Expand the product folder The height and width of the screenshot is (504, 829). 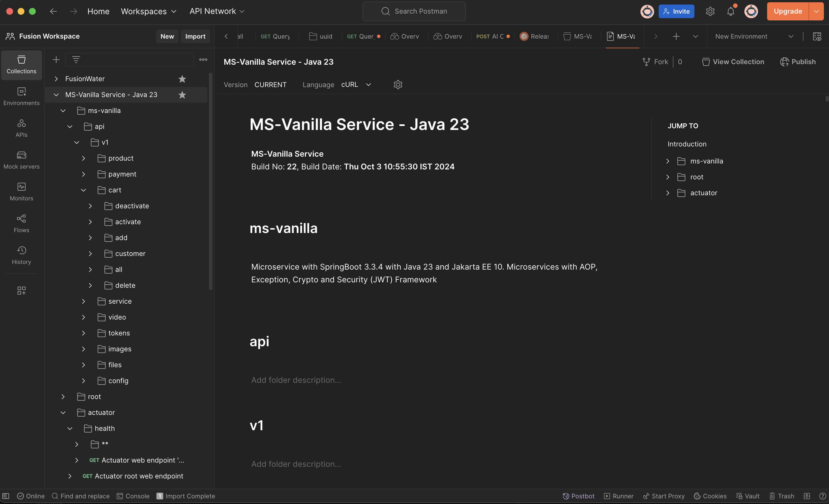[83, 158]
